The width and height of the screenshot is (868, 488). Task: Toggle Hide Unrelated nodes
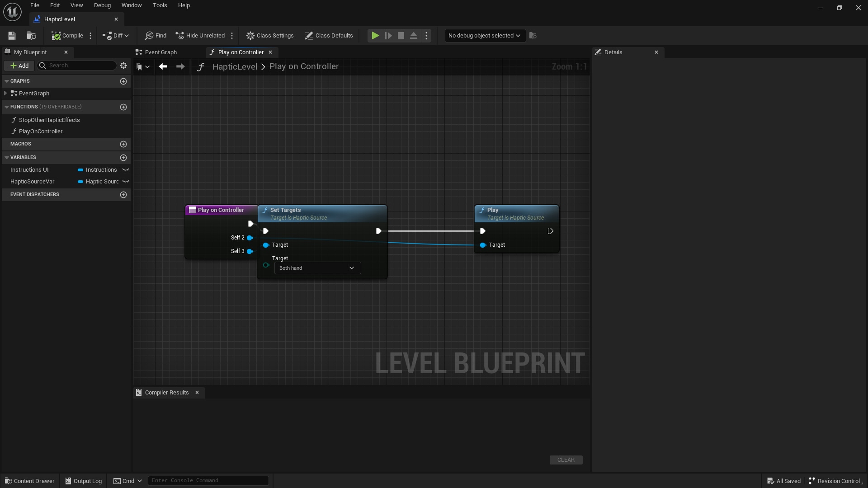pos(200,36)
